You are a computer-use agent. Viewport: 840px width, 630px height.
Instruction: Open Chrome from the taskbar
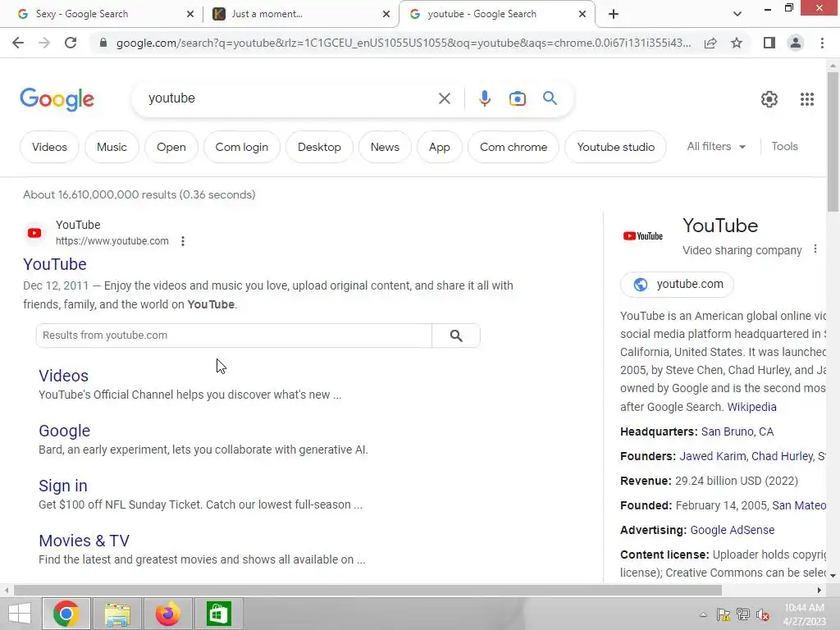[x=66, y=614]
